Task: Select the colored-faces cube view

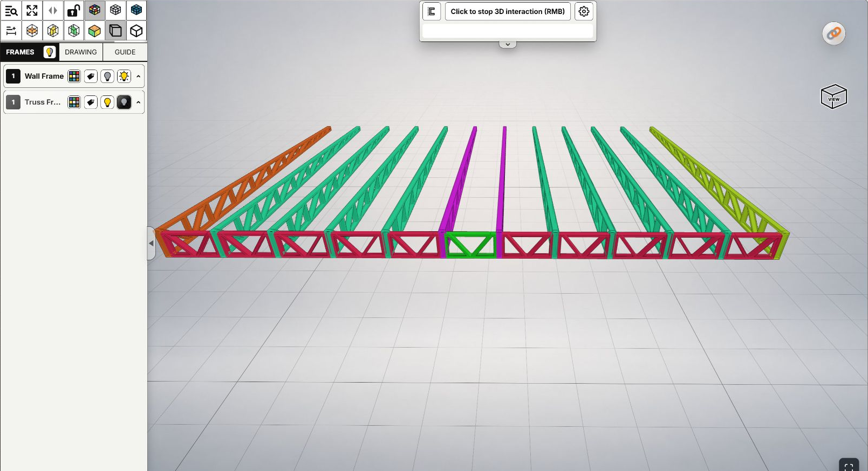Action: tap(94, 31)
